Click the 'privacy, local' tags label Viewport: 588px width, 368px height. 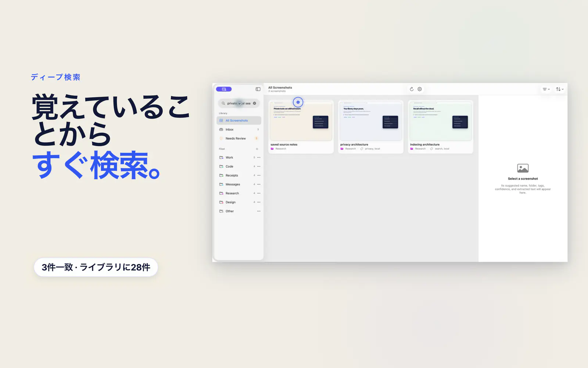tap(373, 149)
